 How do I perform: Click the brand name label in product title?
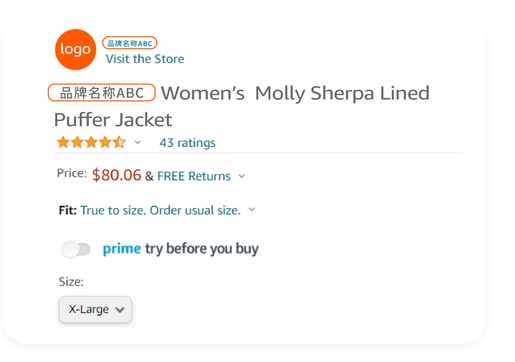[102, 93]
